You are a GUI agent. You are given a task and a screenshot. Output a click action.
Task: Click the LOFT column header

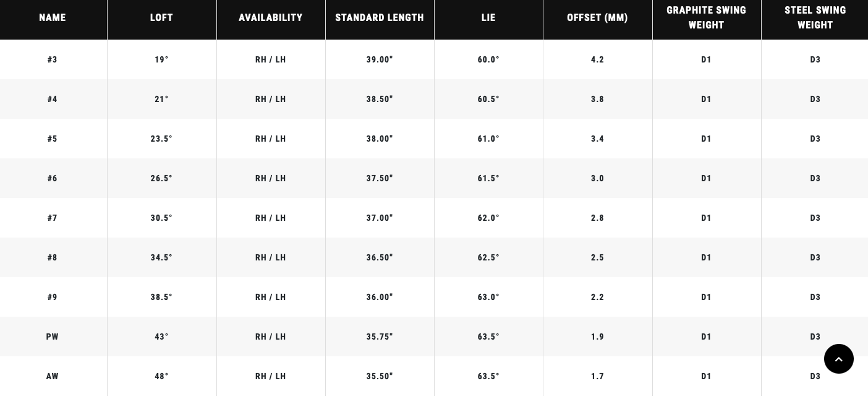point(161,18)
